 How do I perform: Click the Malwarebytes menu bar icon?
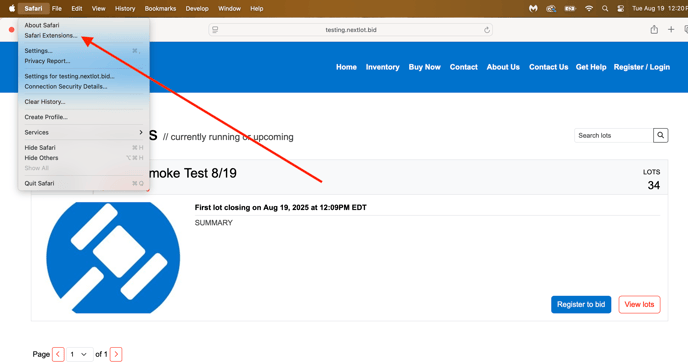[533, 8]
